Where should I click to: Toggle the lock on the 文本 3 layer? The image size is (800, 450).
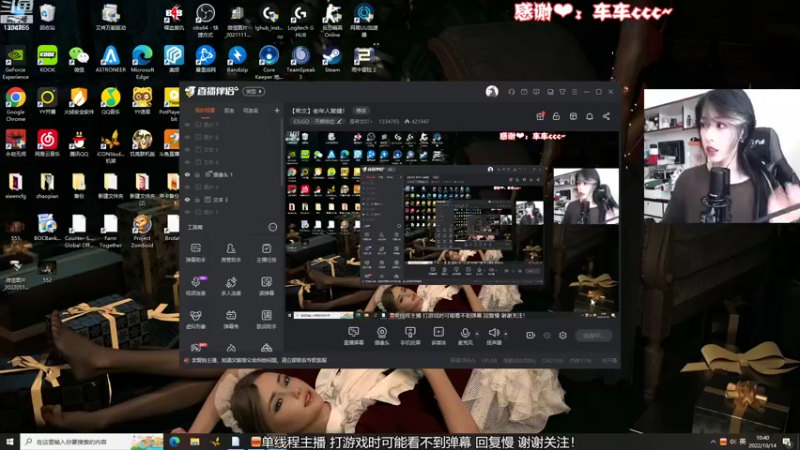[197, 199]
